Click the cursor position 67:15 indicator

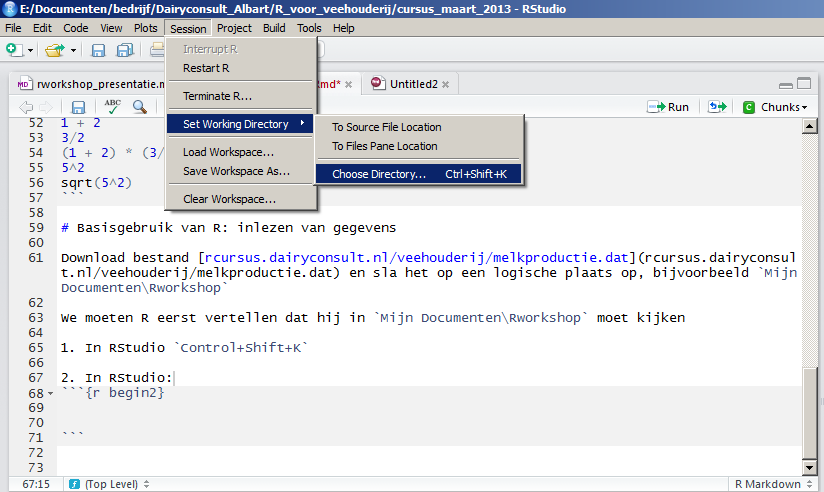point(36,484)
